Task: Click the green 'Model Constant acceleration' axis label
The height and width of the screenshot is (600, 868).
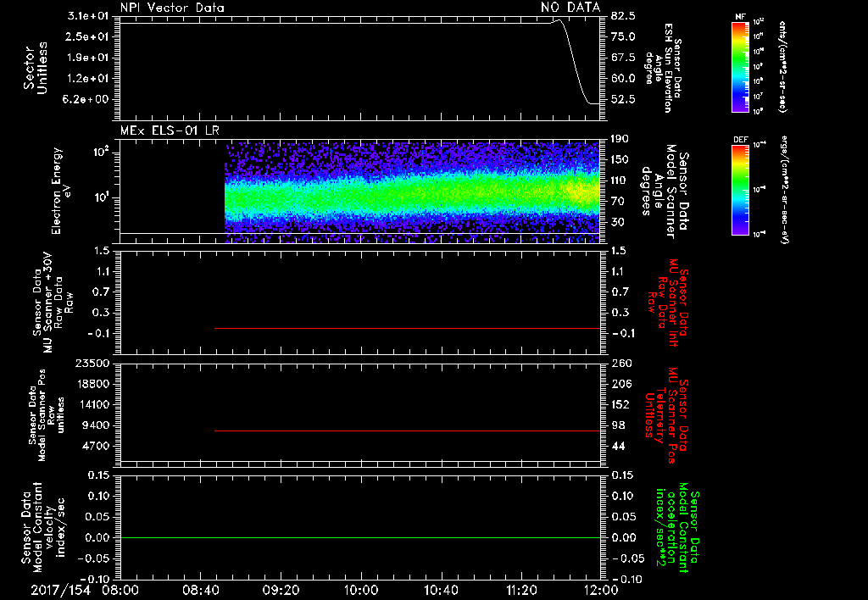Action: coord(677,529)
